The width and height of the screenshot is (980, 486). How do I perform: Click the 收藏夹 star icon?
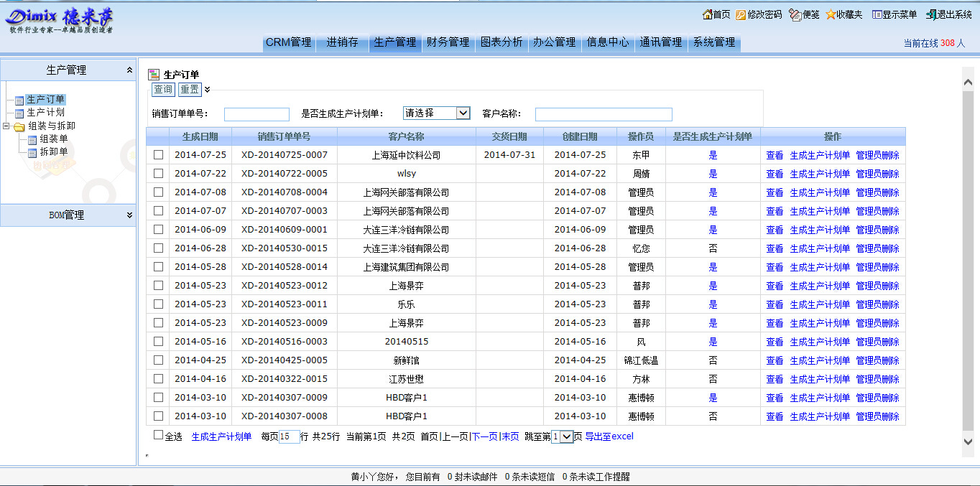(831, 14)
